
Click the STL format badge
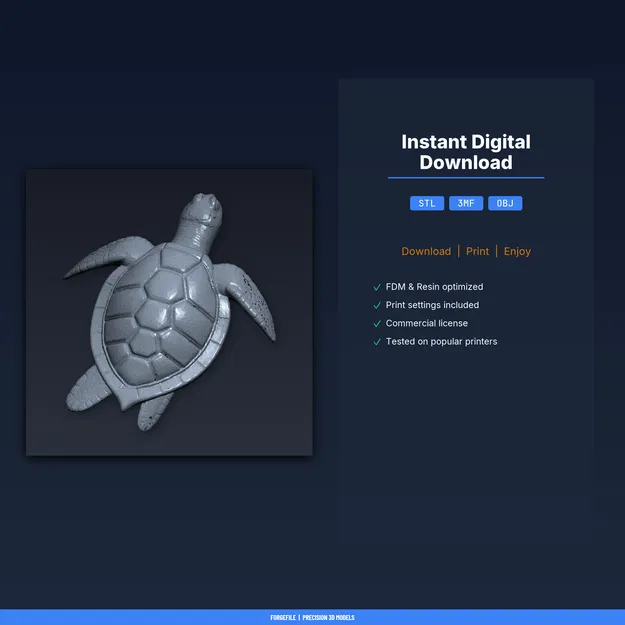click(426, 203)
